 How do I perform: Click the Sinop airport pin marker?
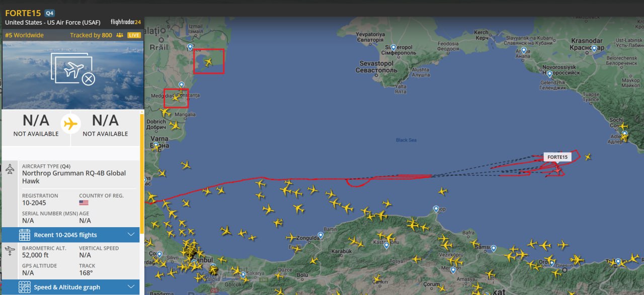[x=436, y=209]
